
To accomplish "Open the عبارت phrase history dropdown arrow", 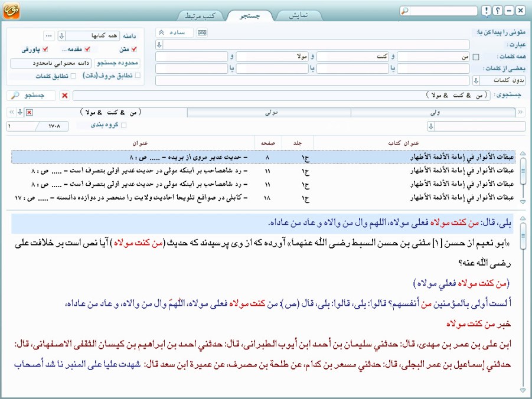I will click(159, 44).
